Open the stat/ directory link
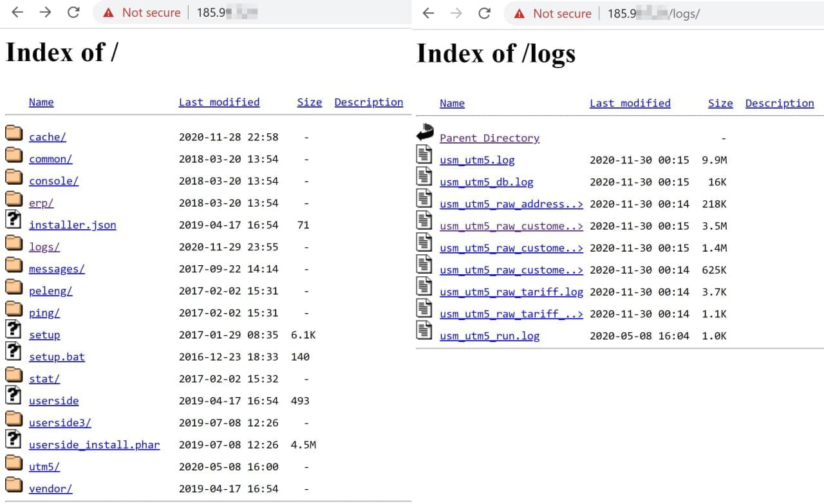The width and height of the screenshot is (824, 504). (x=44, y=378)
